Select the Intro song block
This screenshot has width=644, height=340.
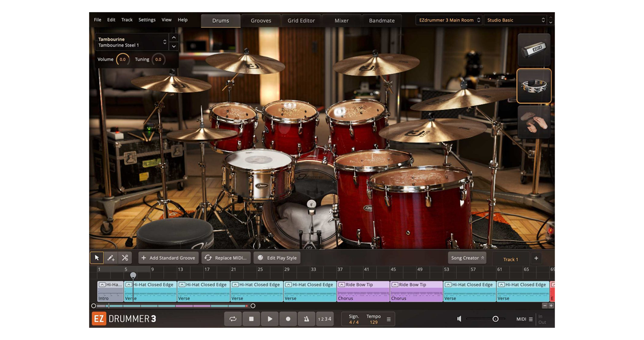pos(110,292)
